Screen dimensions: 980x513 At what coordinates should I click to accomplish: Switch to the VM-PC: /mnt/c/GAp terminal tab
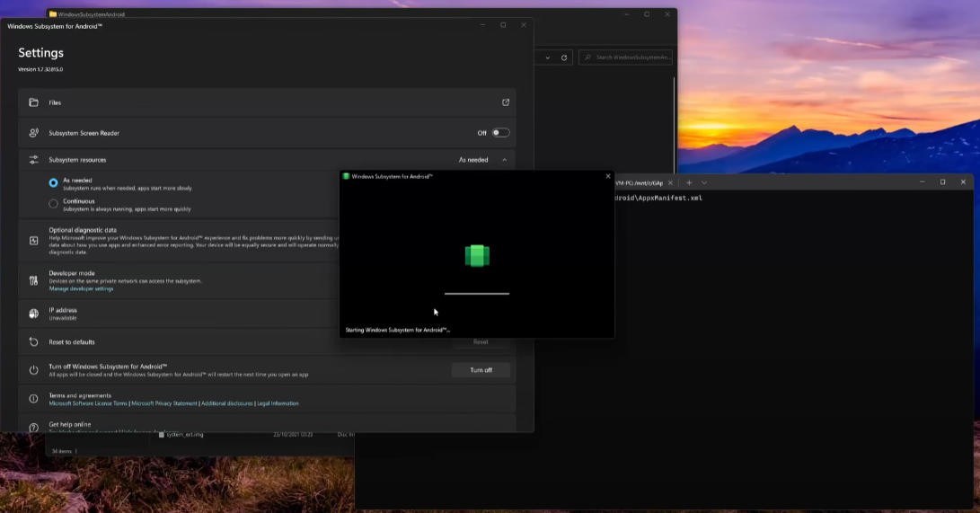[x=639, y=183]
